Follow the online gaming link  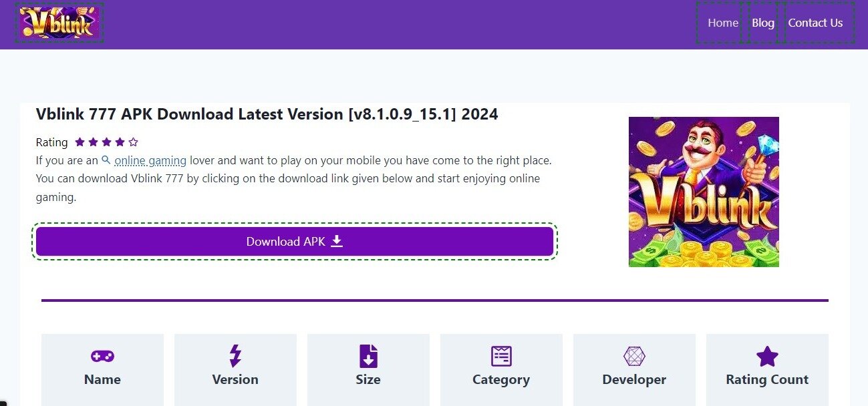click(150, 160)
